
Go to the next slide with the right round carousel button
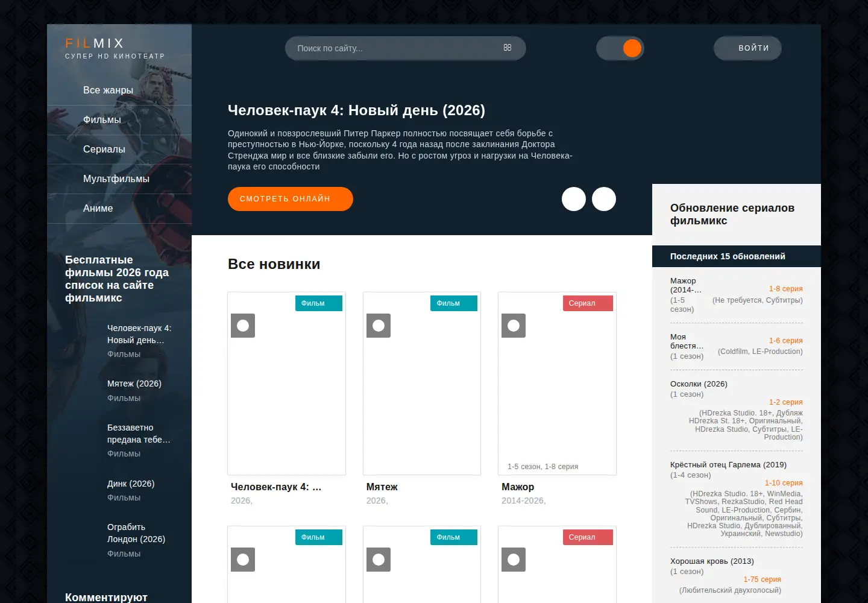tap(604, 199)
